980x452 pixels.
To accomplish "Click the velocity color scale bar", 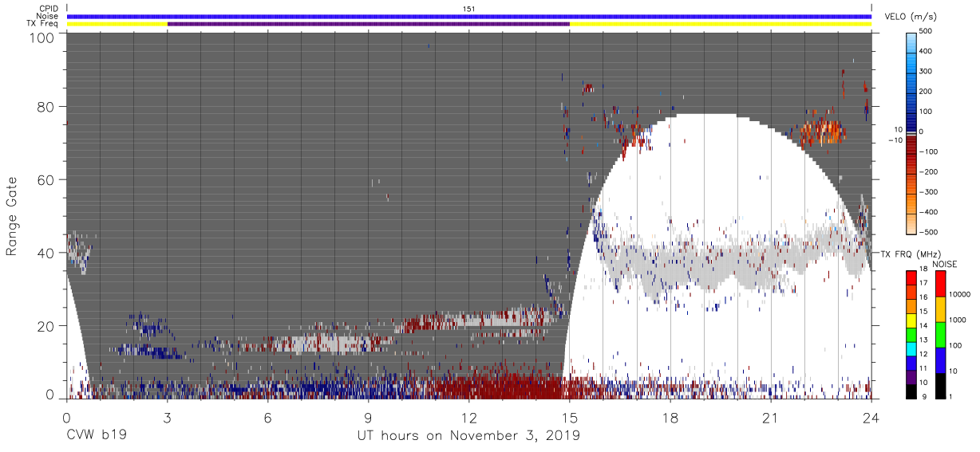I will click(913, 132).
